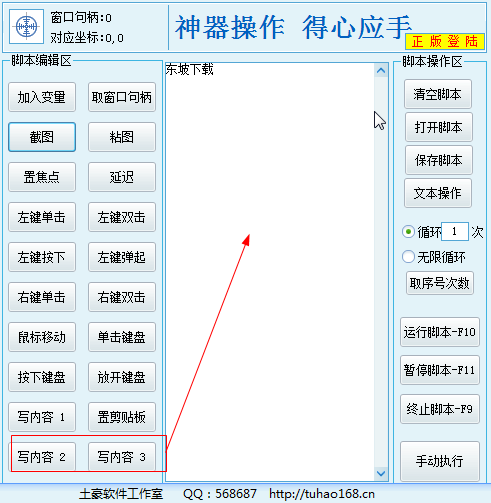Image resolution: width=491 pixels, height=503 pixels.
Task: Click the 放开键盘 button
Action: click(x=122, y=377)
